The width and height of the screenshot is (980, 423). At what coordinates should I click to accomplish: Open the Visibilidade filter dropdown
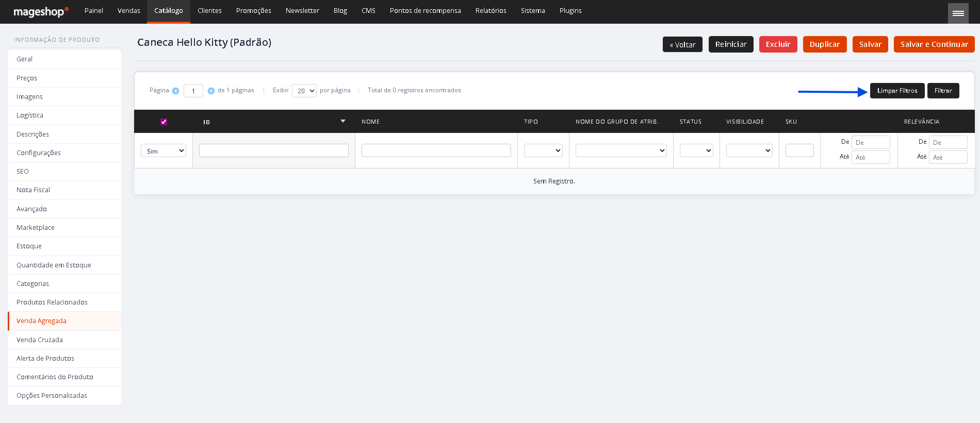click(x=749, y=150)
